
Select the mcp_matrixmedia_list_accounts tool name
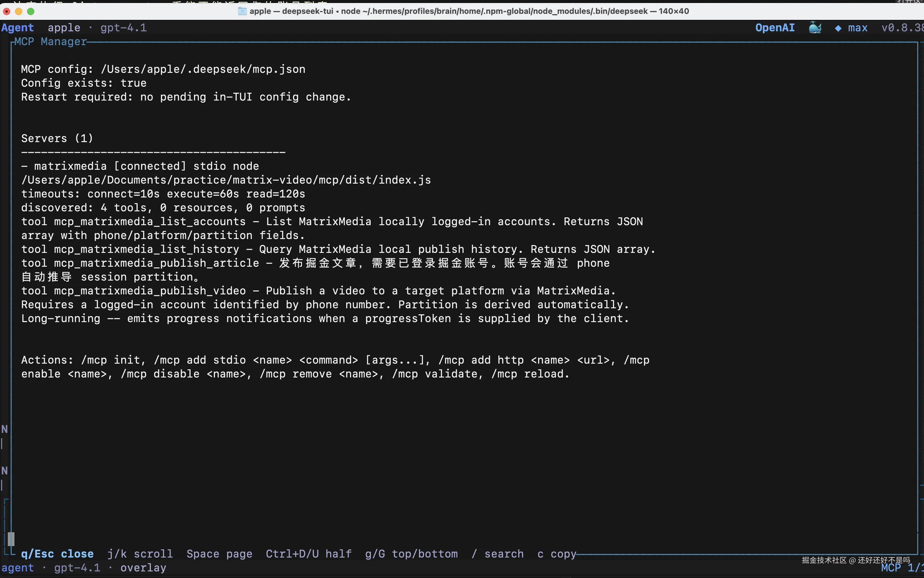(150, 222)
